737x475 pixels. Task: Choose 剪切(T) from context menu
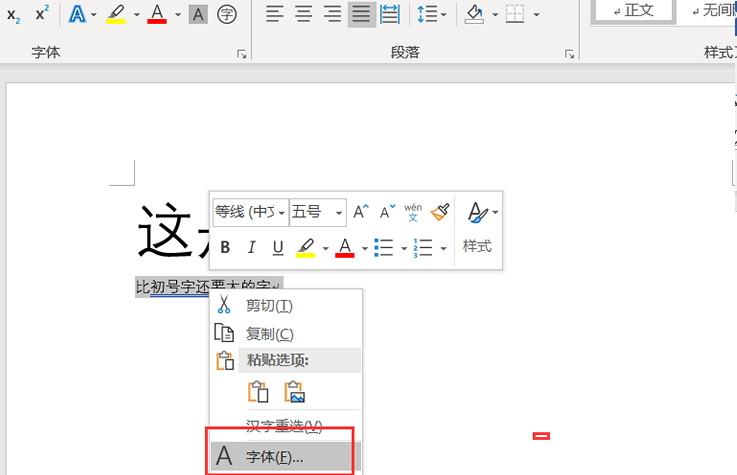pos(286,306)
